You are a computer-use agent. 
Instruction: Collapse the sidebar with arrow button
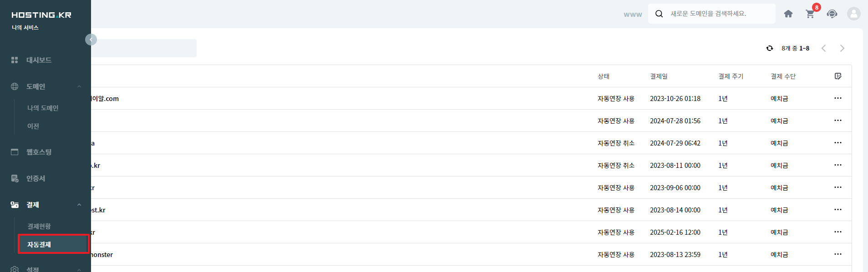(91, 40)
